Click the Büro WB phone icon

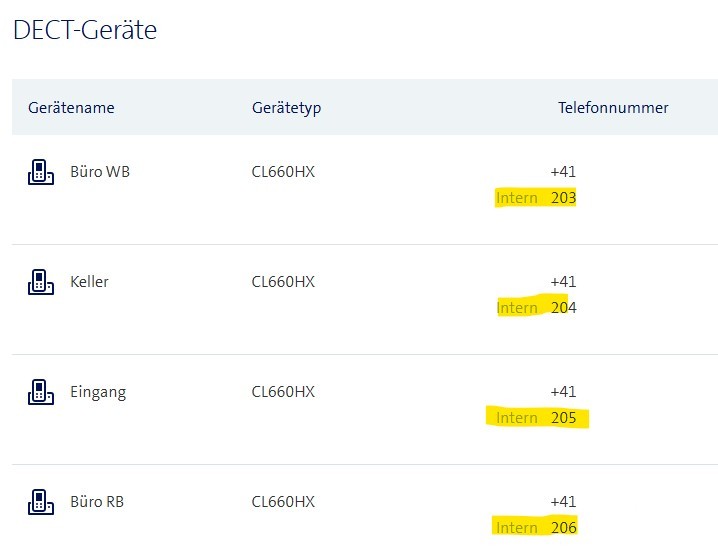coord(40,172)
